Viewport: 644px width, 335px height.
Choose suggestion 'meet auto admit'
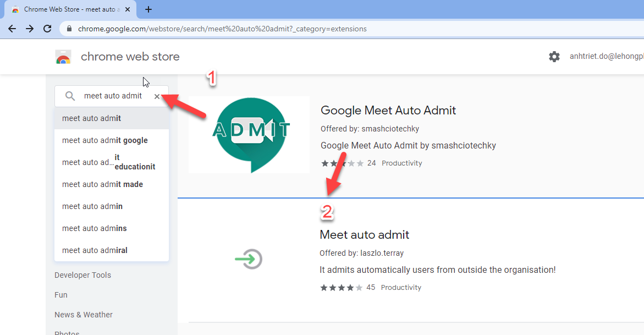[x=112, y=118]
